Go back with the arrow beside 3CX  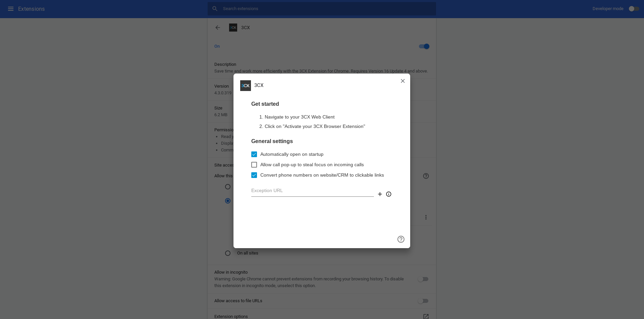tap(218, 28)
